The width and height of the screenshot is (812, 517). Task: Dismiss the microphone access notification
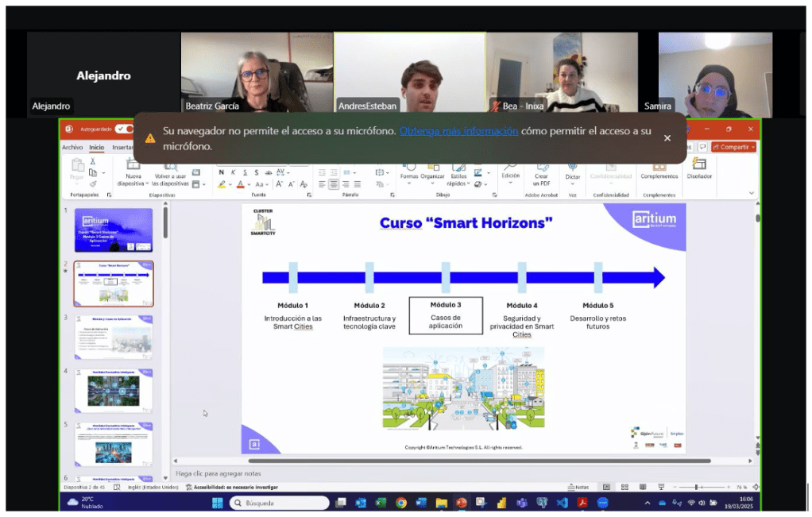coord(667,138)
